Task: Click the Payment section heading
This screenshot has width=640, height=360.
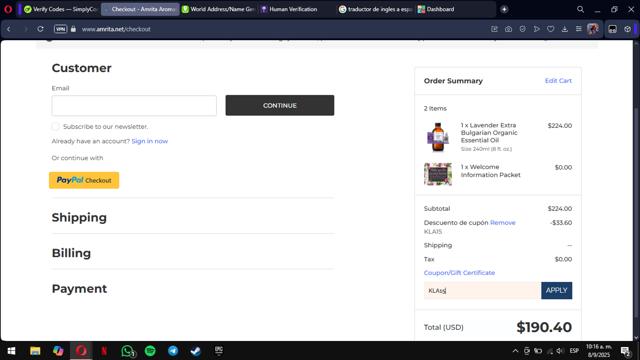Action: [x=79, y=289]
